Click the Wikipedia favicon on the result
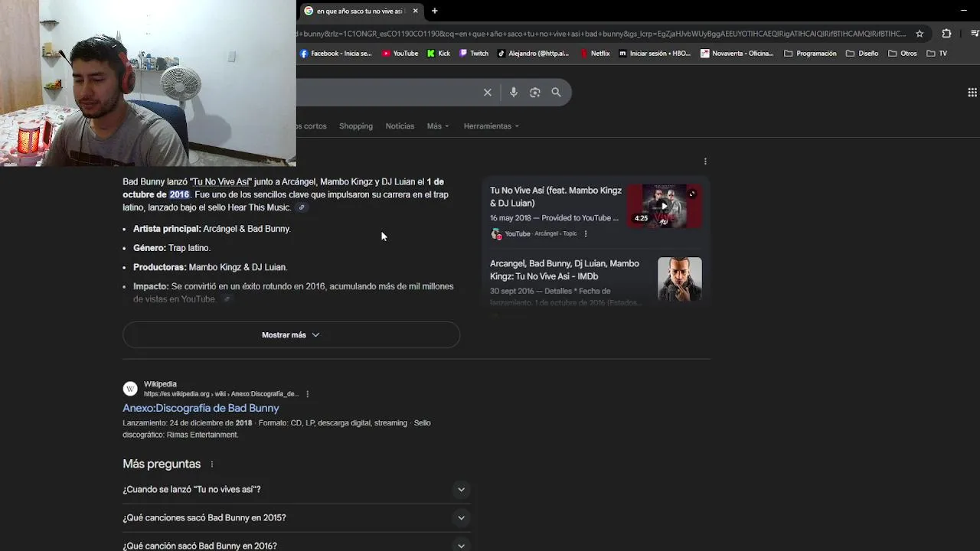 pyautogui.click(x=130, y=389)
